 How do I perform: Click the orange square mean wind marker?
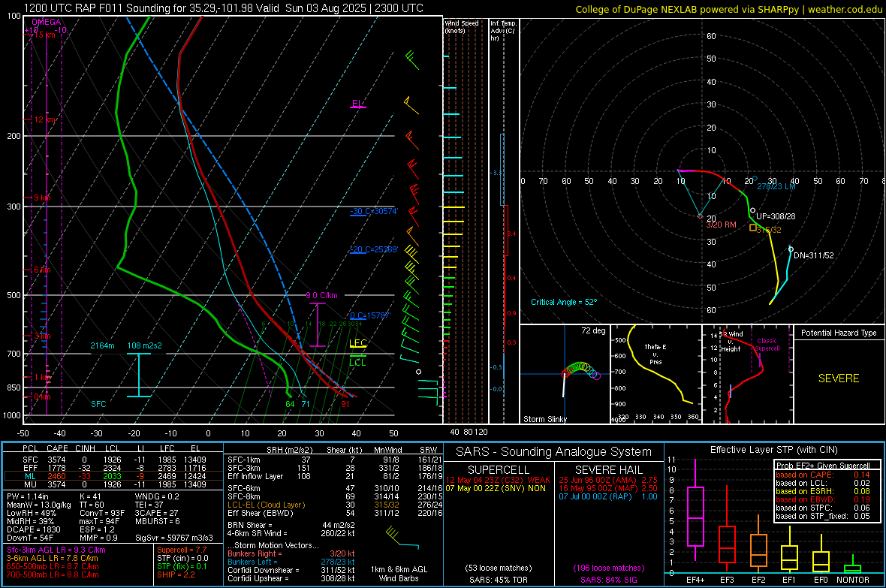[x=752, y=228]
